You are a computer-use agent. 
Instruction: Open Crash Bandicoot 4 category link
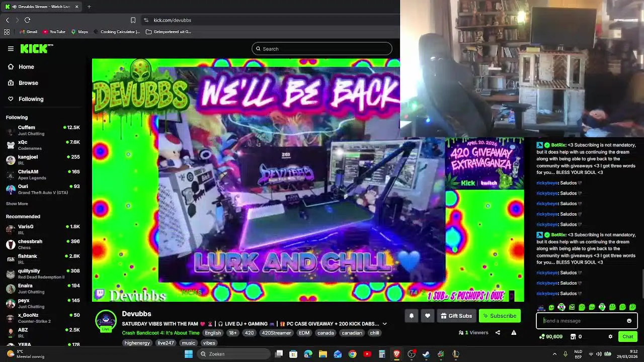tap(160, 333)
